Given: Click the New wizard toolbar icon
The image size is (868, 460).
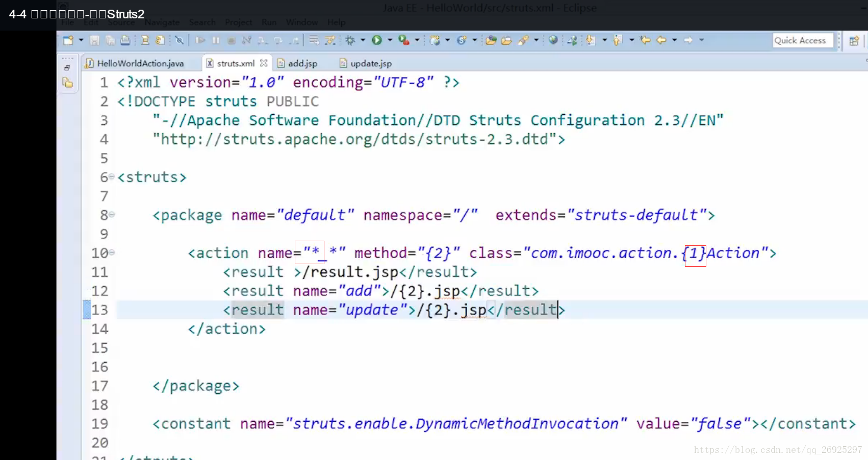Looking at the screenshot, I should (68, 40).
